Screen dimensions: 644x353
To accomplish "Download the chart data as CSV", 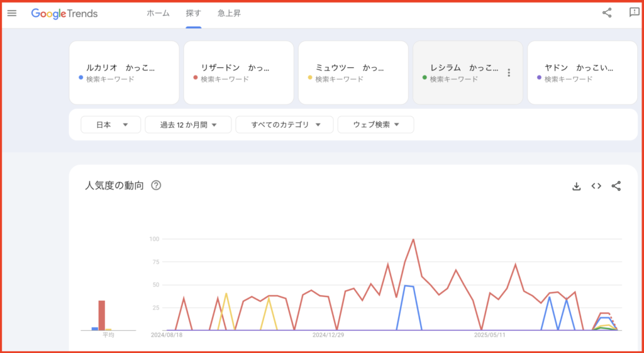I will click(x=576, y=186).
